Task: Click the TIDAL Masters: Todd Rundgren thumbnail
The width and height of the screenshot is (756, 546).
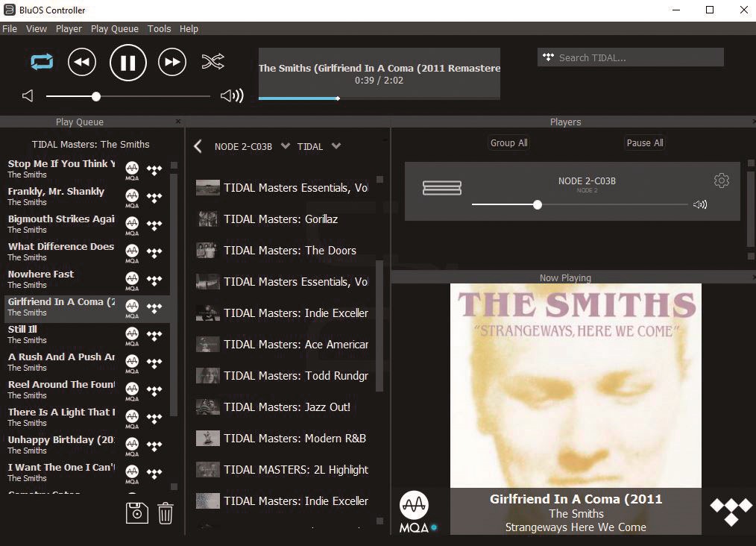Action: click(x=208, y=376)
